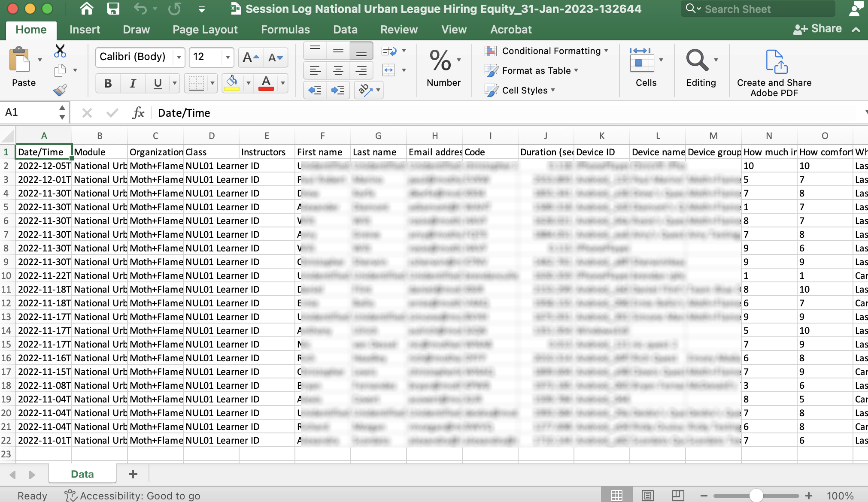The image size is (868, 502).
Task: Toggle Italic formatting
Action: click(x=133, y=83)
